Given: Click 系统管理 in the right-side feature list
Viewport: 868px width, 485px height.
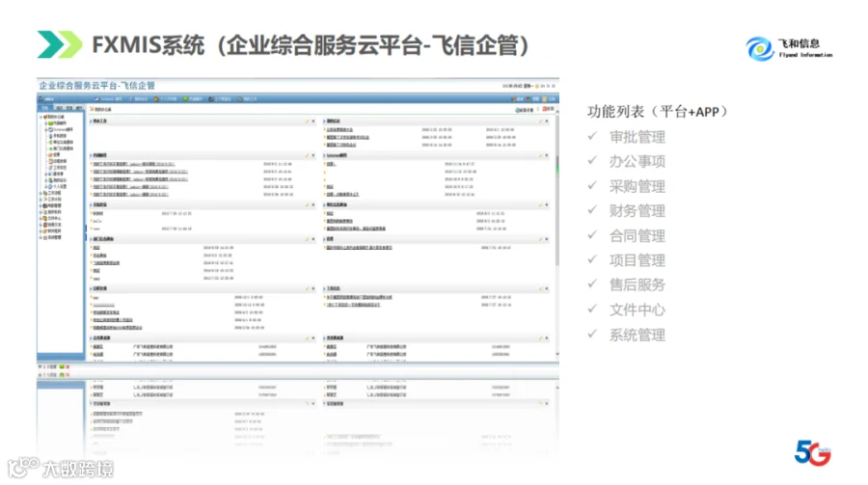Looking at the screenshot, I should coord(637,335).
